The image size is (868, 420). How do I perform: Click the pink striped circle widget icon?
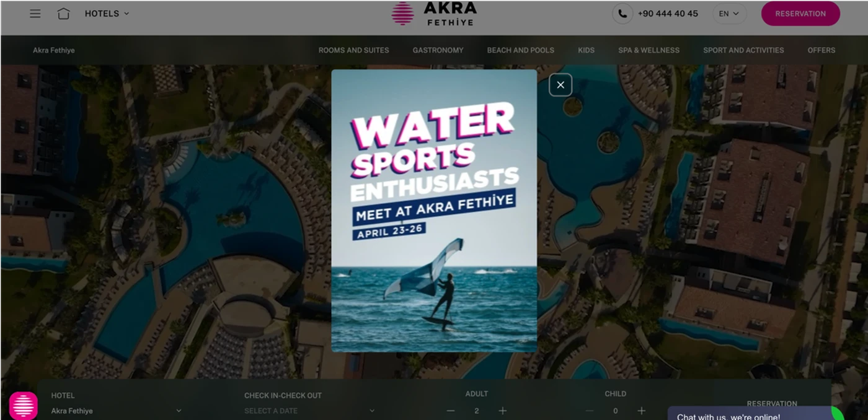[24, 406]
